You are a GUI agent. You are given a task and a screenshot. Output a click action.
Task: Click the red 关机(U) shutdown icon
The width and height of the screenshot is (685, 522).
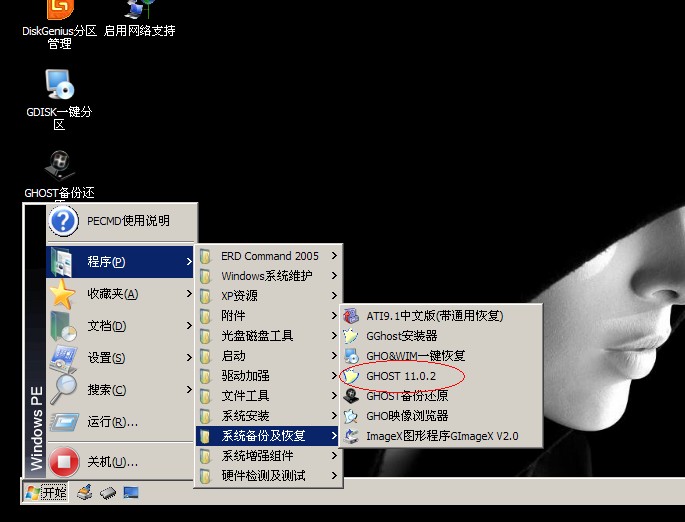point(64,461)
